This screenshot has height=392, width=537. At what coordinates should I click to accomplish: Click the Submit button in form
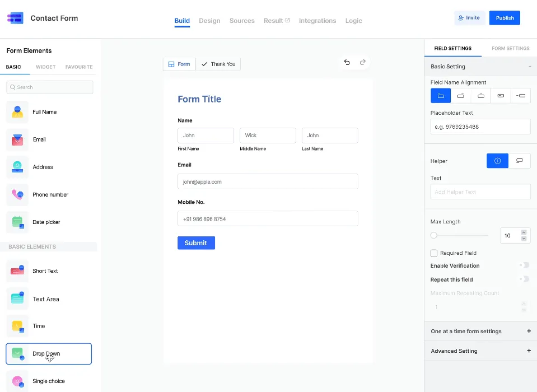coord(196,242)
